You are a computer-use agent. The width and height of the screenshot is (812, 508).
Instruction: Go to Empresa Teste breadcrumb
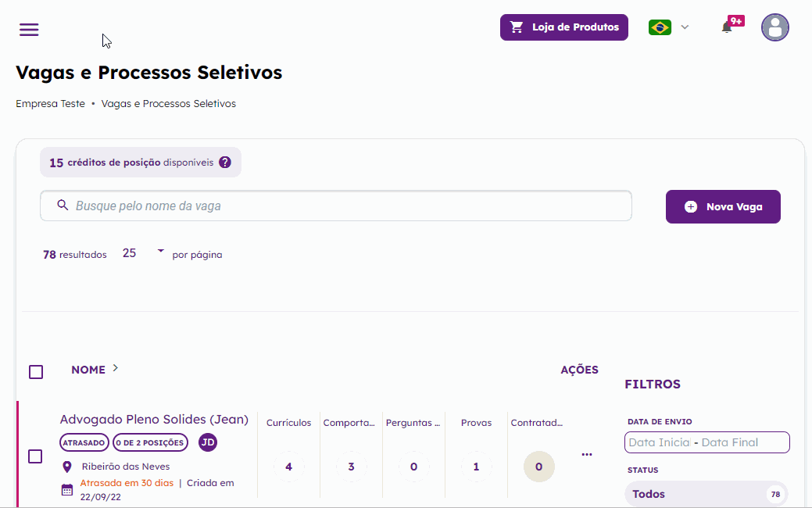50,104
